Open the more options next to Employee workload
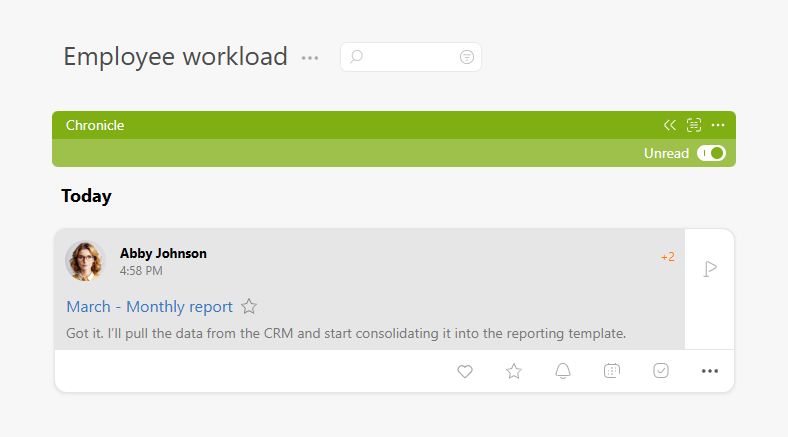Image resolution: width=788 pixels, height=437 pixels. pyautogui.click(x=310, y=58)
